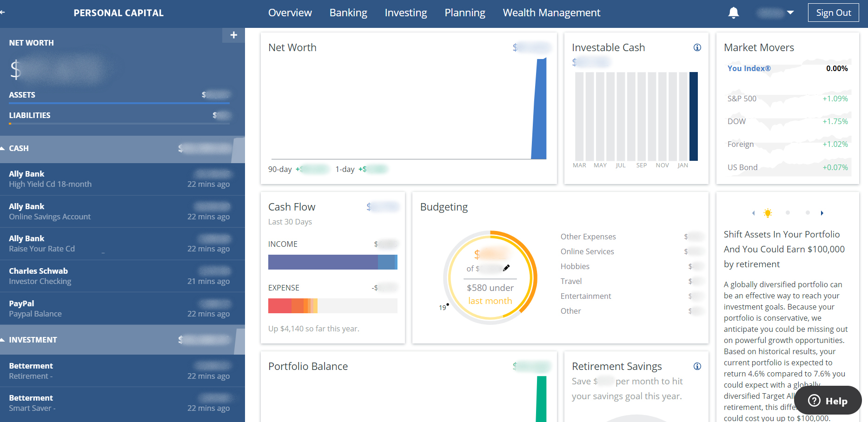Open the notifications bell
The image size is (868, 422).
tap(733, 13)
